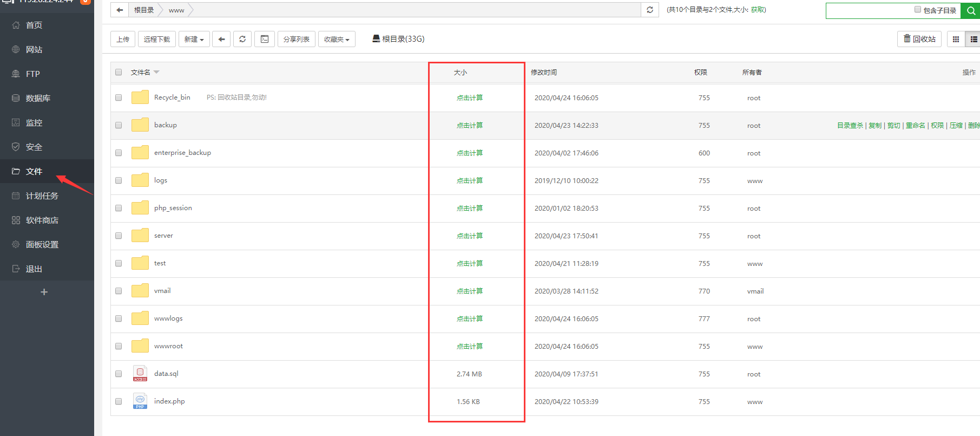Tick the checkbox for backup folder

click(x=119, y=125)
